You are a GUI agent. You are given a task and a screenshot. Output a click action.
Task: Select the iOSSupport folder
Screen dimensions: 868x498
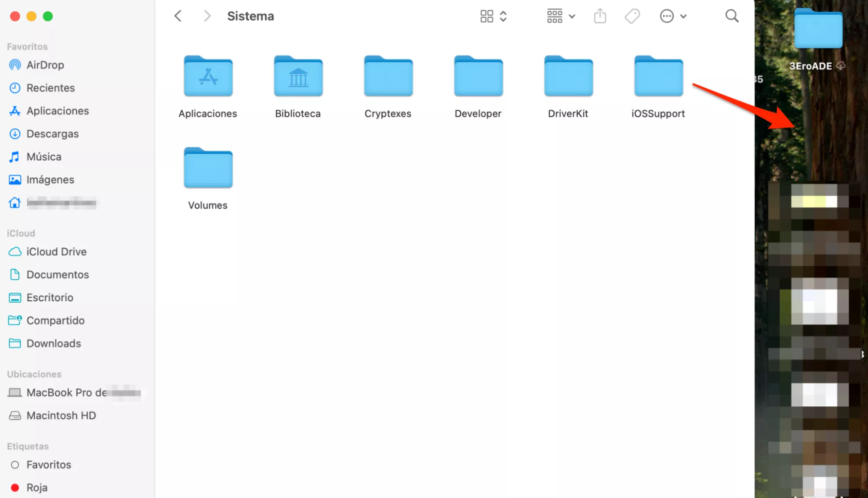(x=658, y=77)
